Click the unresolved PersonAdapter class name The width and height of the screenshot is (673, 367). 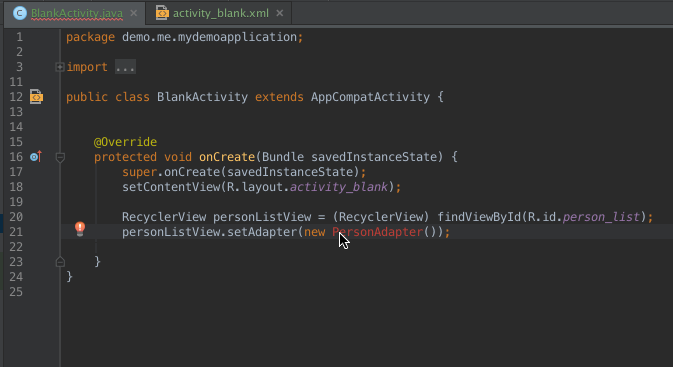point(378,232)
